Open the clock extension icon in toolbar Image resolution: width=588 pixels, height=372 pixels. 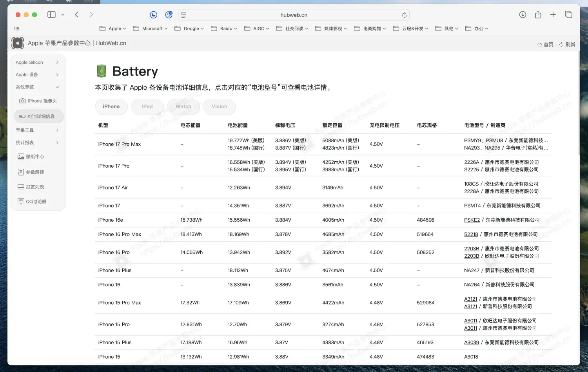pyautogui.click(x=154, y=14)
